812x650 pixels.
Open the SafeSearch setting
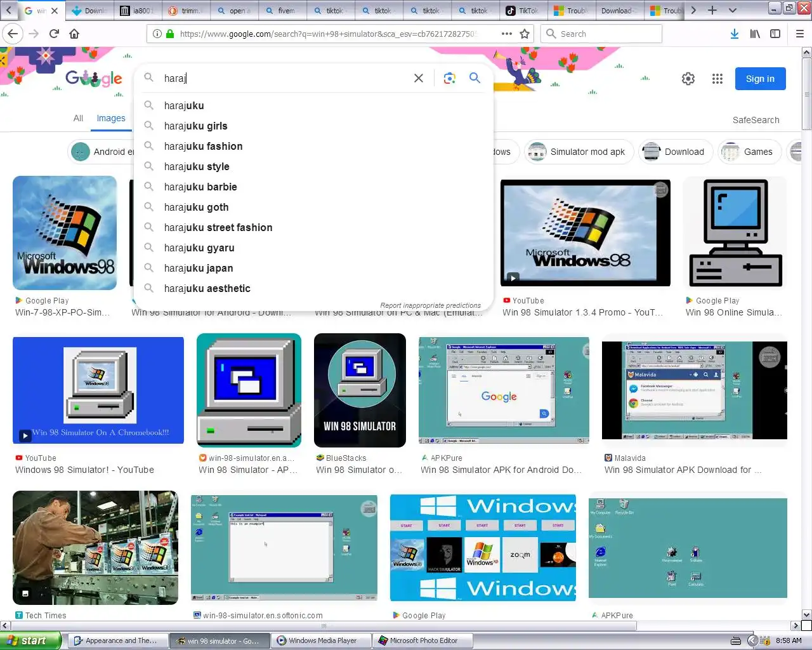pos(756,120)
